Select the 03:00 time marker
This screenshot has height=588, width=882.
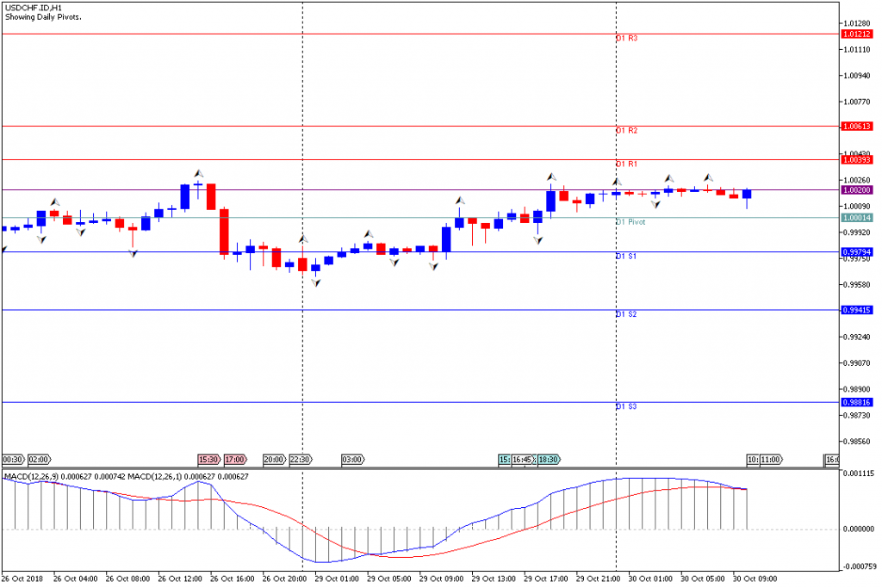(x=352, y=460)
